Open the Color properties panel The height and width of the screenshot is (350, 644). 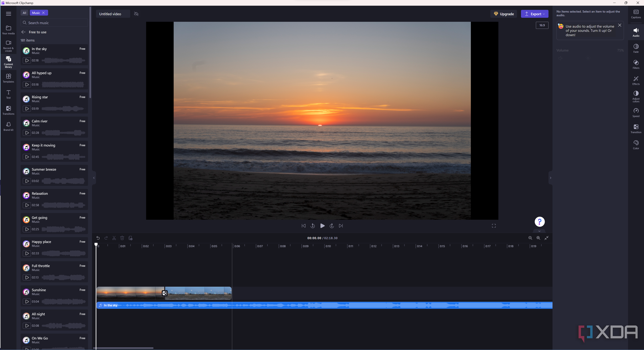(x=636, y=145)
